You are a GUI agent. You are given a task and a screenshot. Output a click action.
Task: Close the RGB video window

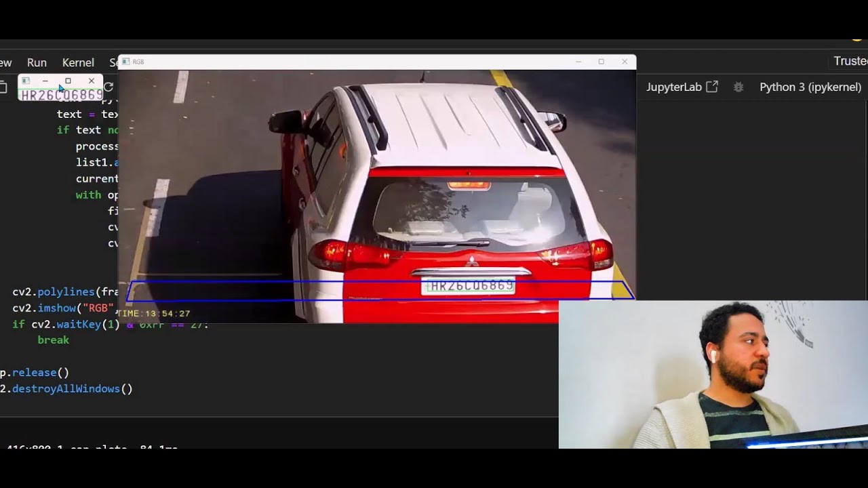pyautogui.click(x=625, y=62)
